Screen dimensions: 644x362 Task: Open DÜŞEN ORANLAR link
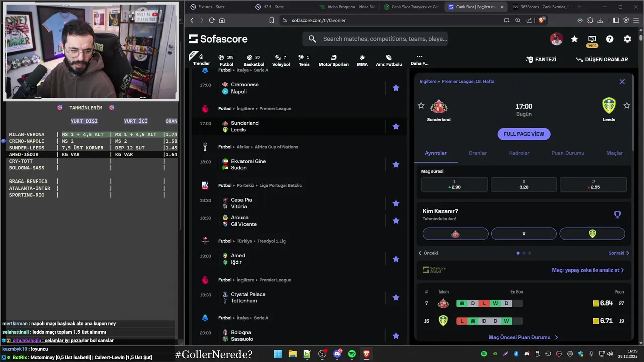click(x=602, y=59)
